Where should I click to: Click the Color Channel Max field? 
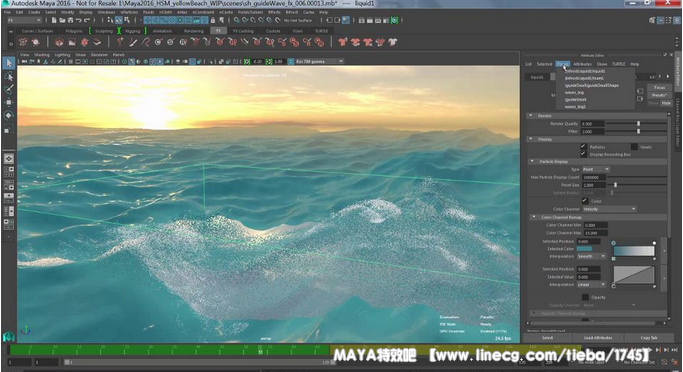(595, 233)
